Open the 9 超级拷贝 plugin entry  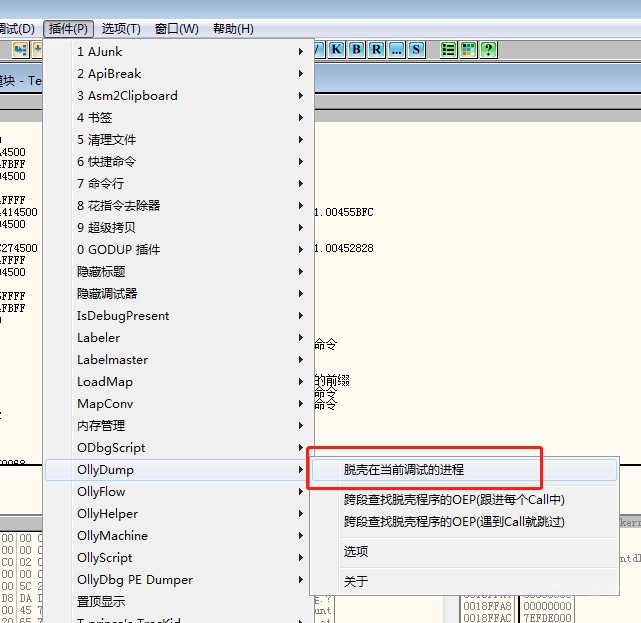click(x=179, y=228)
